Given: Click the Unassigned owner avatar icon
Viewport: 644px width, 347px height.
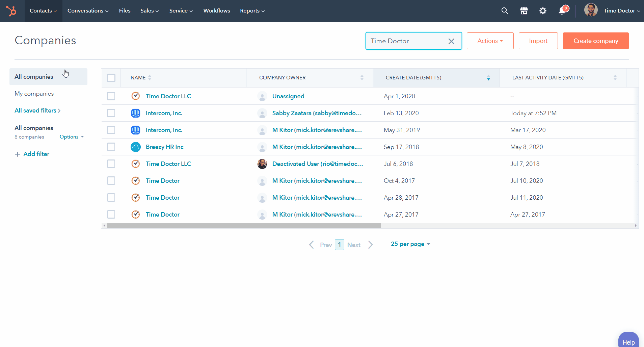Looking at the screenshot, I should tap(262, 96).
